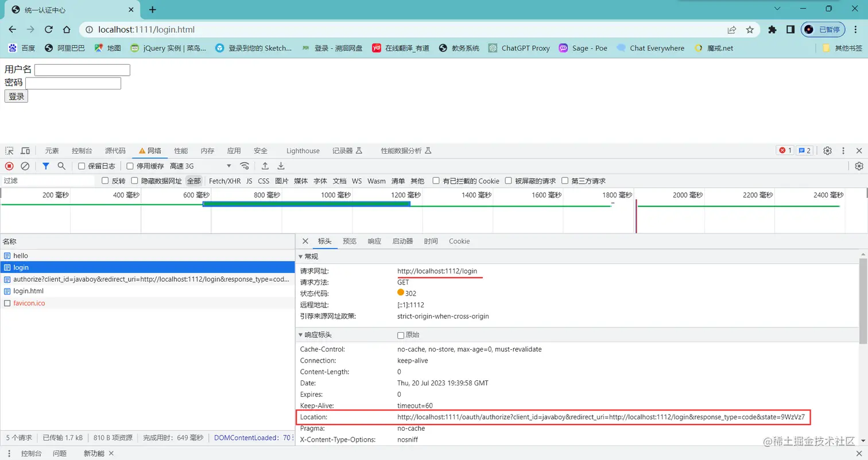Clear the network log
Viewport: 868px width, 460px height.
coord(25,166)
